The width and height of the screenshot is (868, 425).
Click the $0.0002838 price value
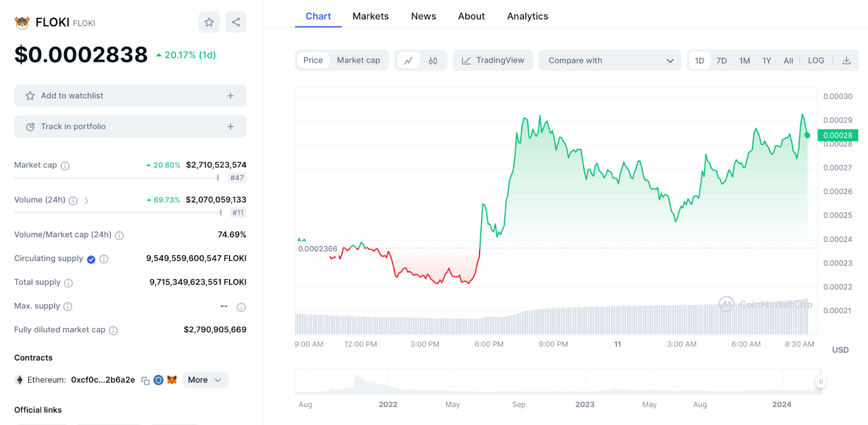[x=81, y=55]
